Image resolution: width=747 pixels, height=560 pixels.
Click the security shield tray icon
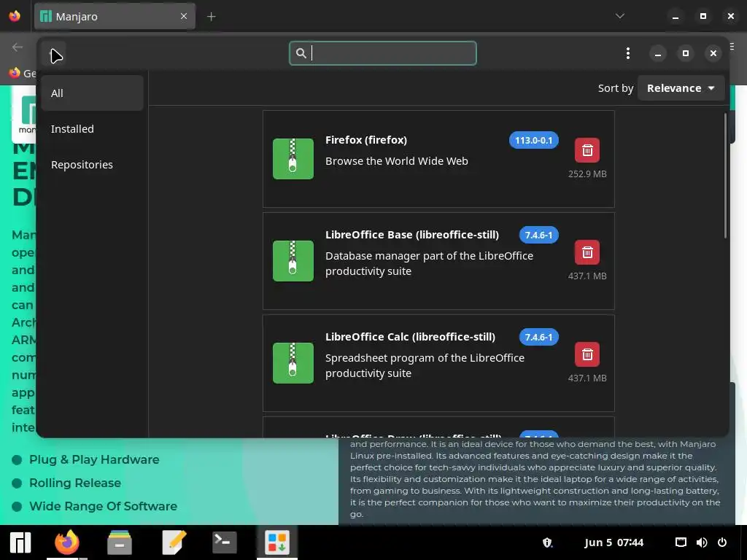(x=547, y=542)
